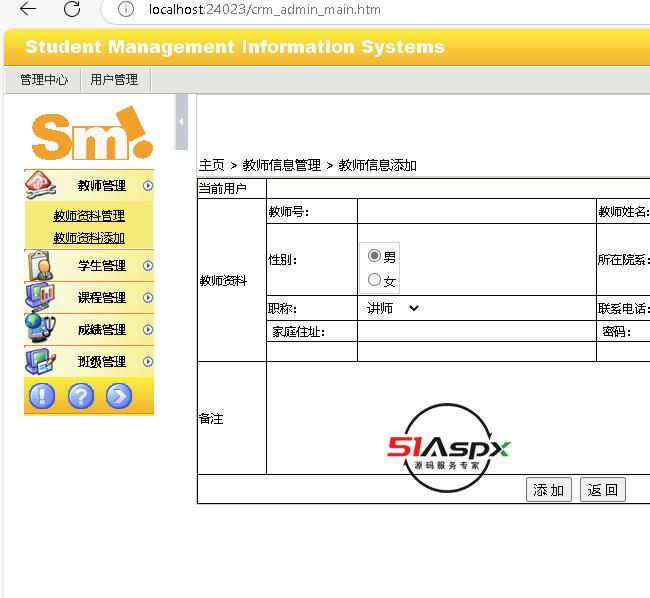Click the blue question mark help icon
Screen dimensions: 650x598
coord(81,396)
